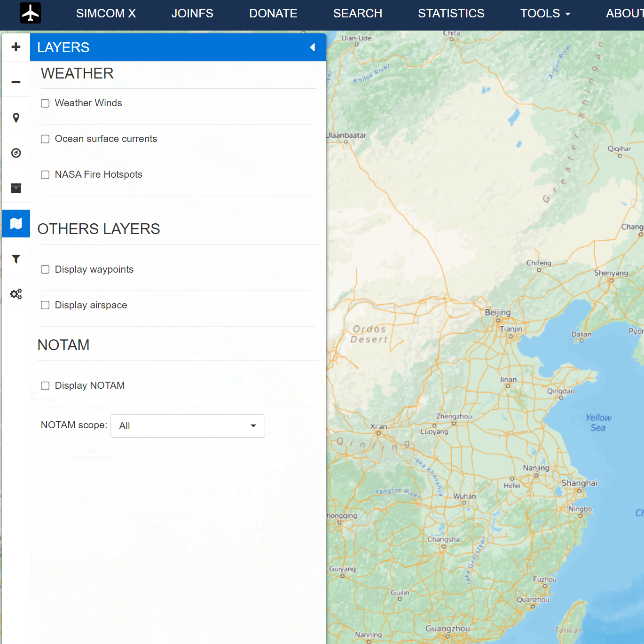
Task: Turn on Display NOTAM checkbox
Action: [x=45, y=386]
